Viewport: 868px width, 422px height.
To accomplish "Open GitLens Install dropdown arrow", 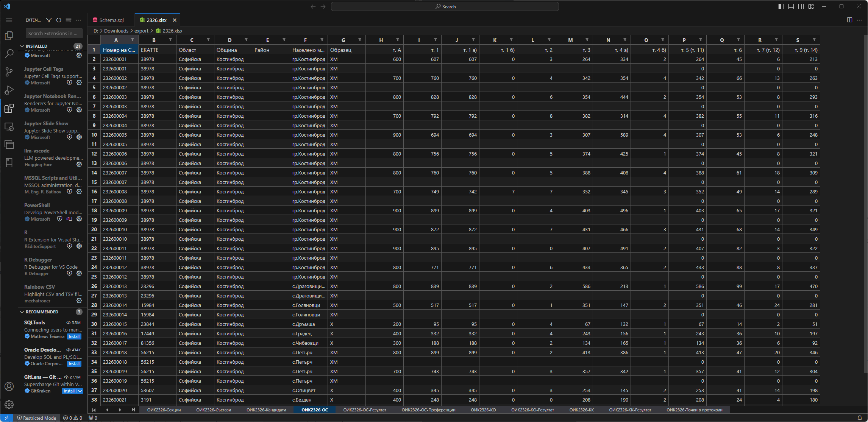I will coord(80,391).
